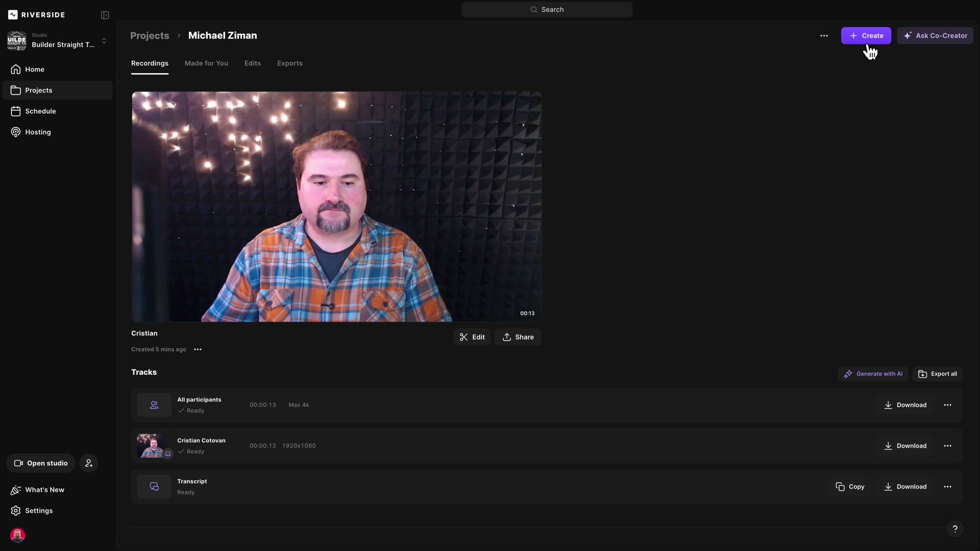Open the overflow menu beside the Create button
Image resolution: width=980 pixels, height=551 pixels.
click(x=824, y=35)
